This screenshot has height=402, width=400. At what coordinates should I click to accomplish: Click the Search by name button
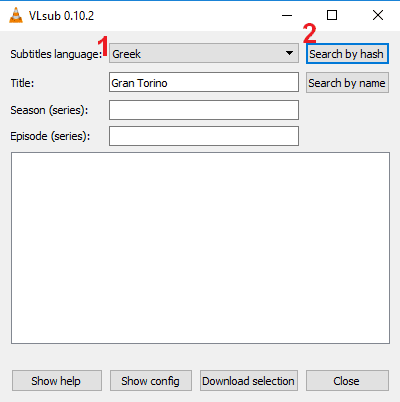pos(347,83)
